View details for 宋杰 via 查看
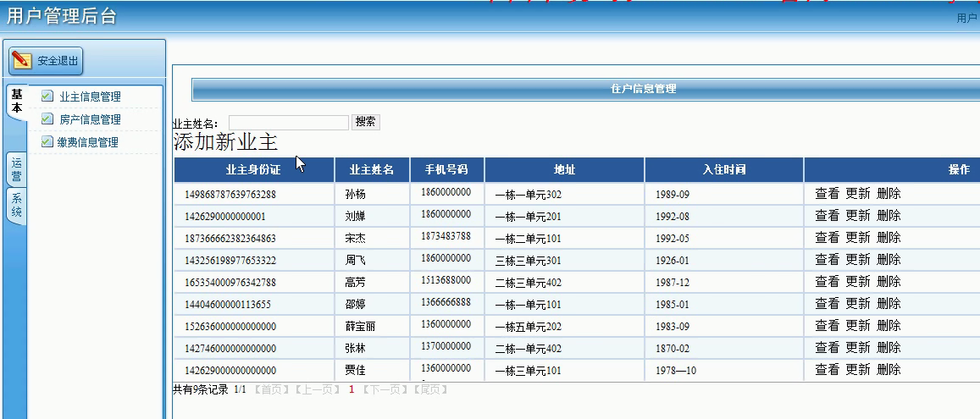980x419 pixels. click(827, 237)
